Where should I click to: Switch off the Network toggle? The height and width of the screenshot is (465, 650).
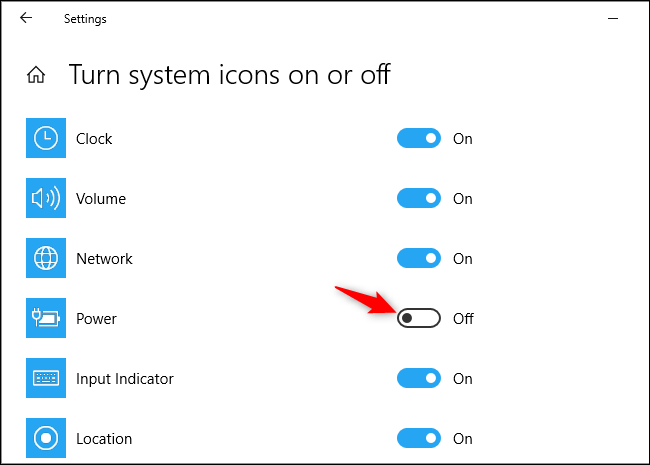coord(419,259)
